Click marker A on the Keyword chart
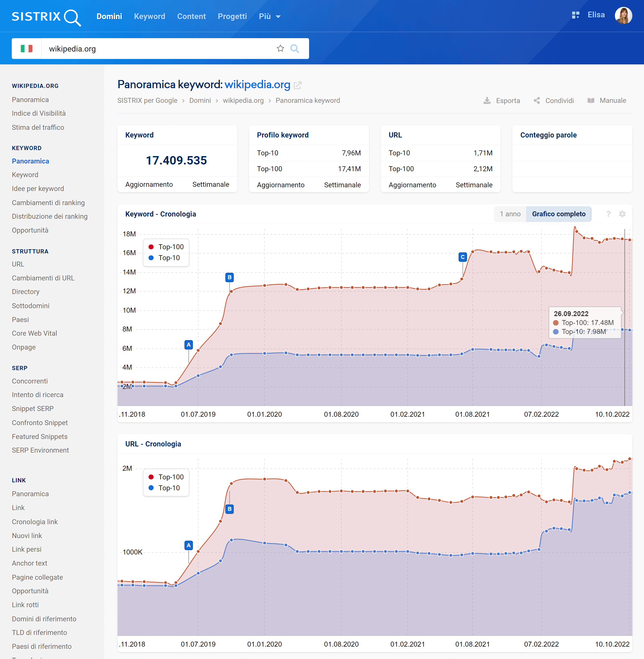This screenshot has height=659, width=644. pos(189,345)
